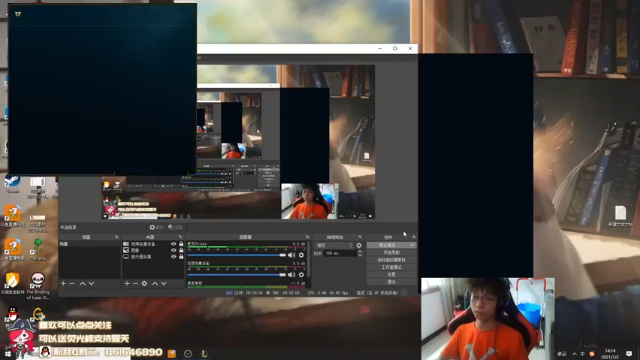Add a new scene with plus icon
This screenshot has width=640, height=360.
coord(63,283)
